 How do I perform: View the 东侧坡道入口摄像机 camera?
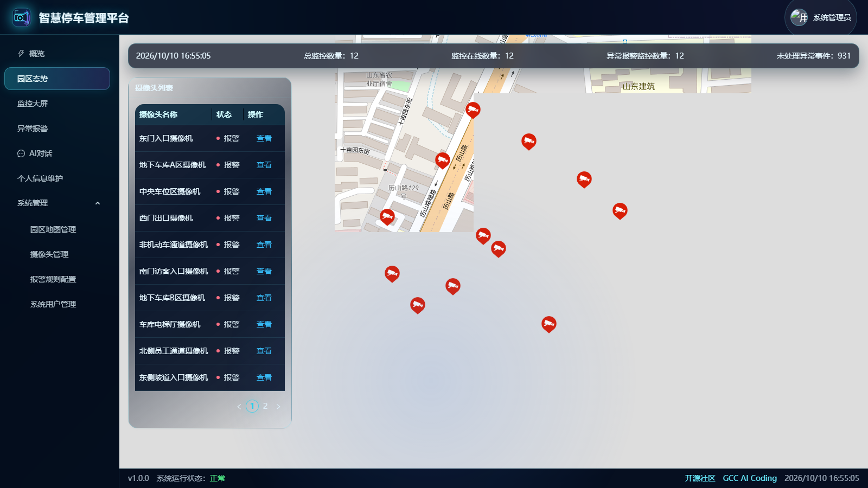264,377
